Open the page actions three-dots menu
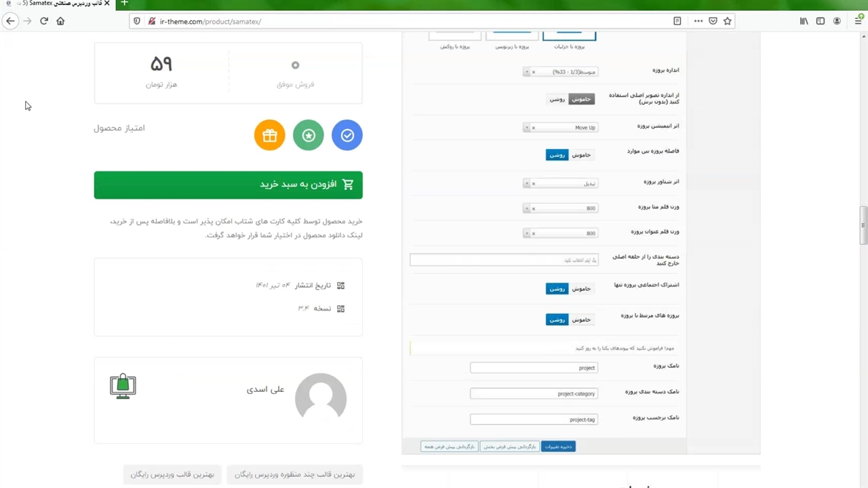Image resolution: width=868 pixels, height=488 pixels. point(698,21)
